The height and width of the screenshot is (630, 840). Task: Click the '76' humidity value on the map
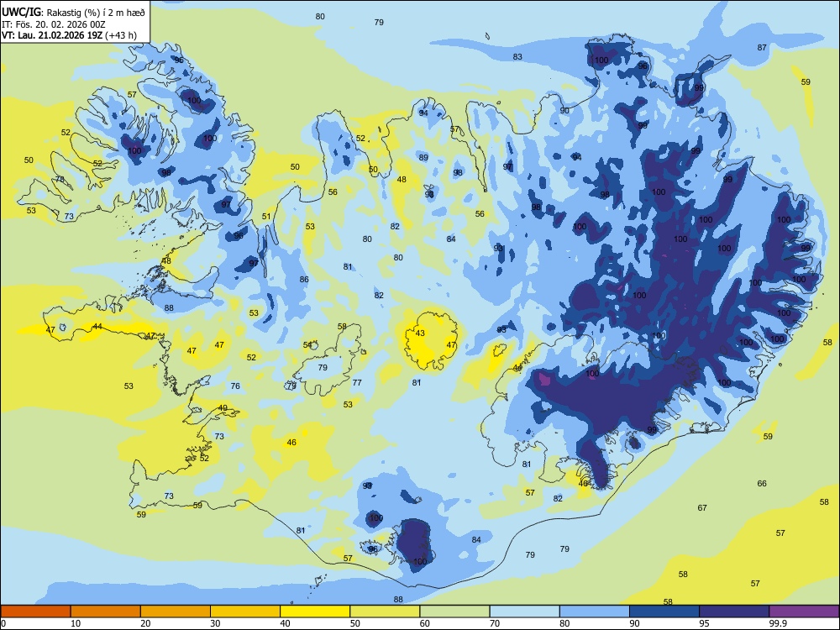235,386
